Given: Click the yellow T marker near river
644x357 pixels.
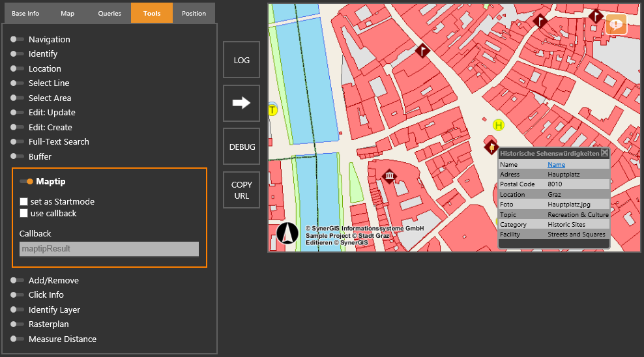Looking at the screenshot, I should tap(272, 110).
